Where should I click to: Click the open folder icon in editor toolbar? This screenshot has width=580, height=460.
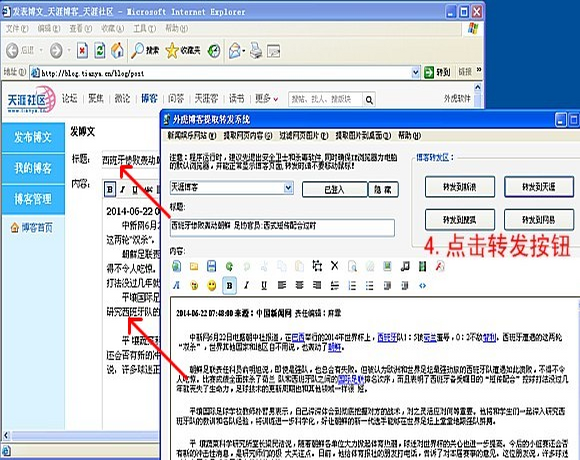[x=194, y=266]
